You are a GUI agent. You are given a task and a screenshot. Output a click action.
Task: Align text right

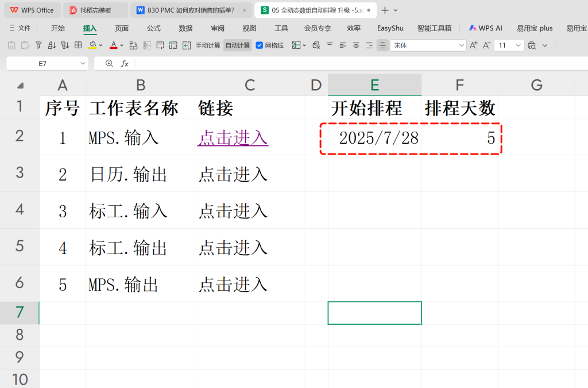(x=369, y=45)
